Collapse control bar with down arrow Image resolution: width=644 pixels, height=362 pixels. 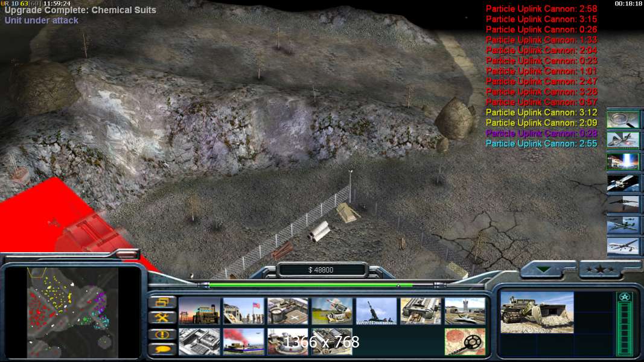click(544, 270)
